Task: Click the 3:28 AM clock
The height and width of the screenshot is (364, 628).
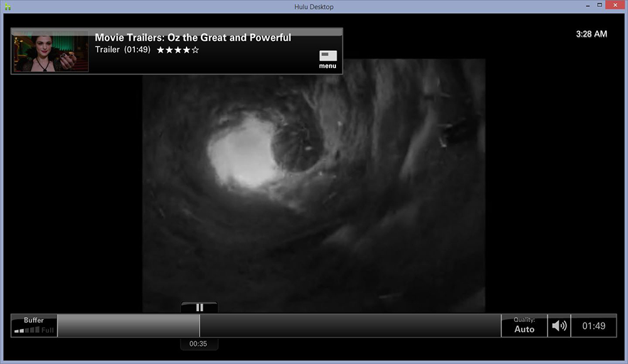Action: [592, 34]
